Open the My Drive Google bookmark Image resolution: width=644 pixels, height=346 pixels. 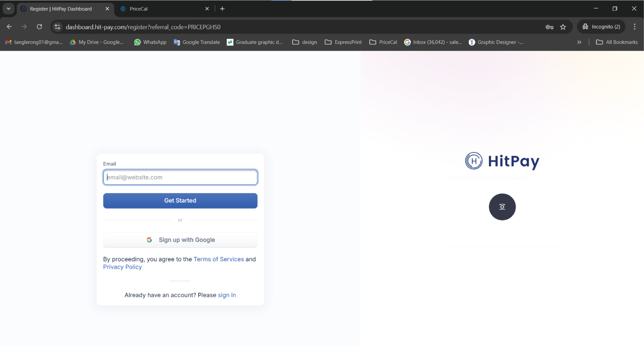[x=96, y=42]
